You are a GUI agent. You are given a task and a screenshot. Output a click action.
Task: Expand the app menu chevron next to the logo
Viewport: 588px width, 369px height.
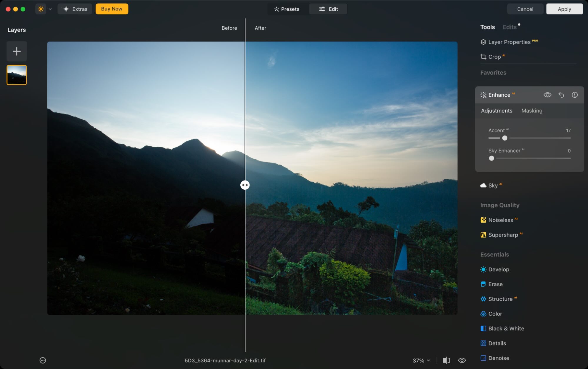50,9
